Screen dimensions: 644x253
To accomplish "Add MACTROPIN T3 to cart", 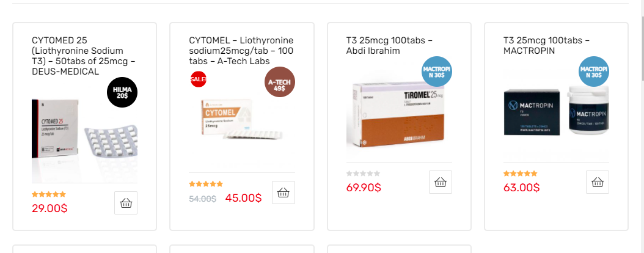I will [598, 182].
